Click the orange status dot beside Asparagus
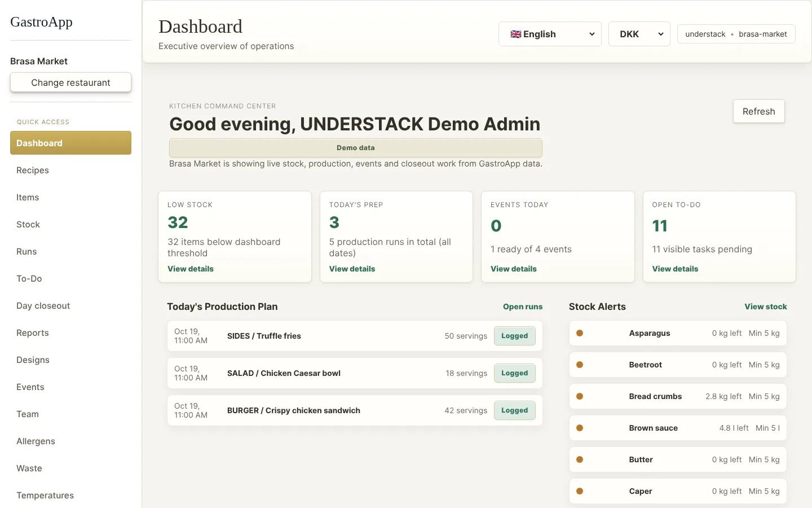Viewport: 812px width, 508px height. point(580,333)
